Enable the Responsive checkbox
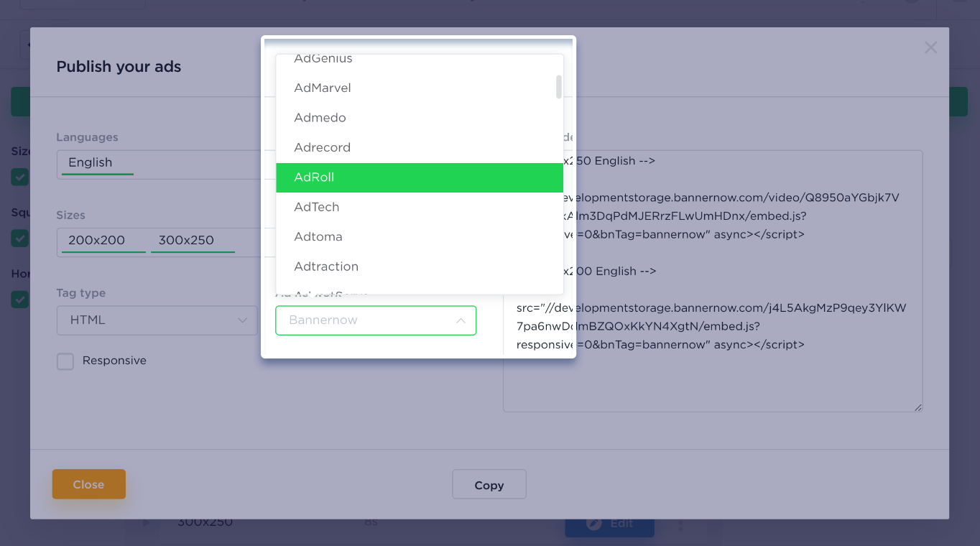980x546 pixels. (x=65, y=361)
